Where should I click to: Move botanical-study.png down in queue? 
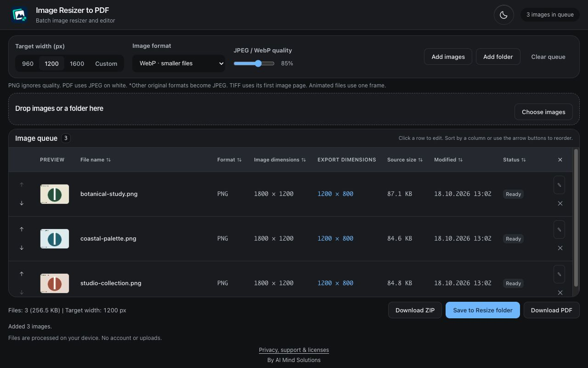point(22,203)
